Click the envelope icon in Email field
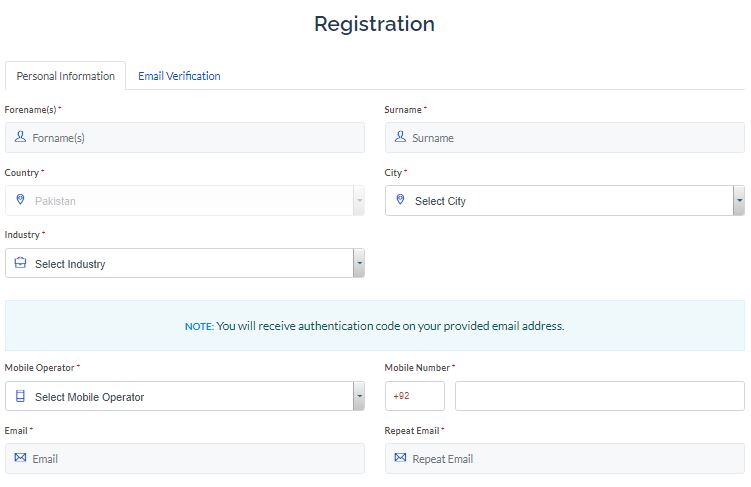Viewport: 751px width, 487px height. (x=20, y=457)
